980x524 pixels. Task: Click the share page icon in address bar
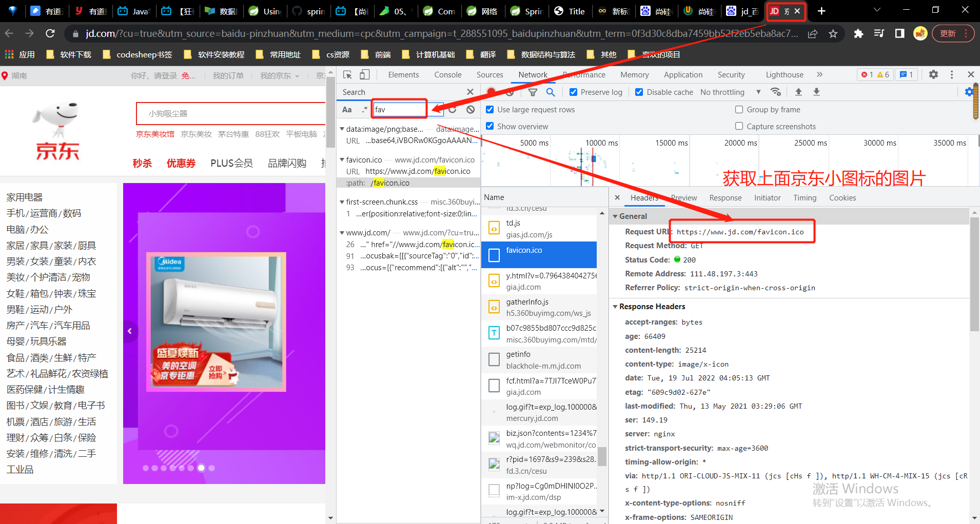(813, 34)
